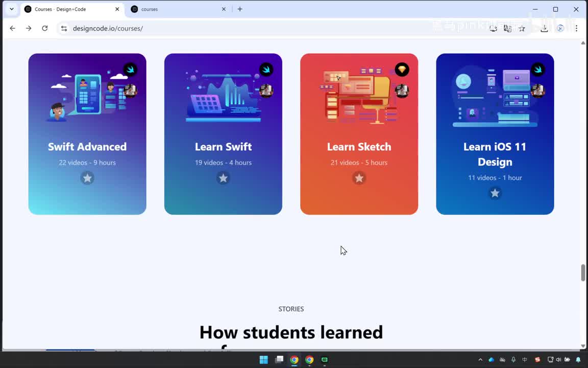Click the red Sogou input tray icon
This screenshot has width=588, height=368.
(537, 360)
